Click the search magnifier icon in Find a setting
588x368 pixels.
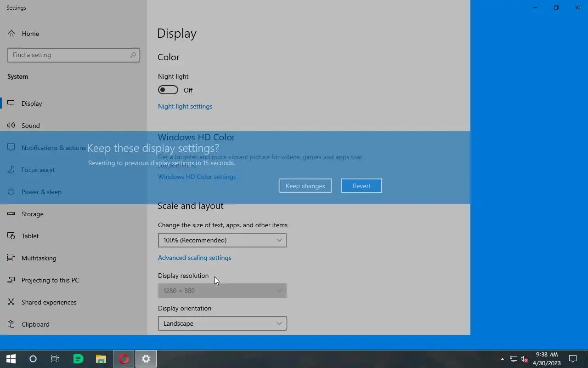pyautogui.click(x=133, y=55)
